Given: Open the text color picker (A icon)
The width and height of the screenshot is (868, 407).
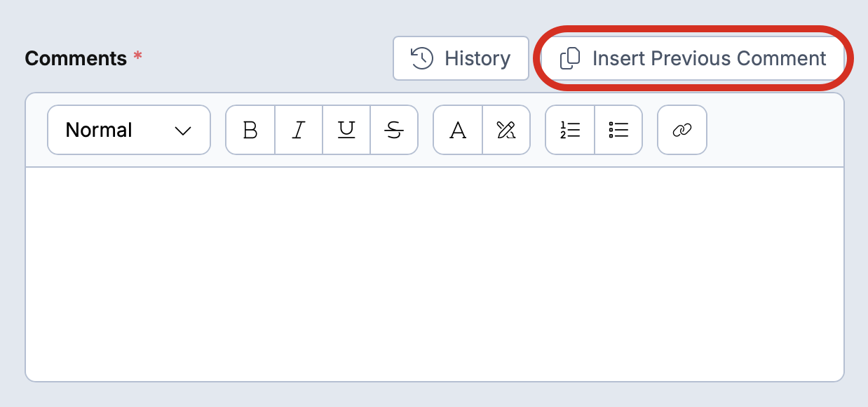Looking at the screenshot, I should [x=458, y=130].
